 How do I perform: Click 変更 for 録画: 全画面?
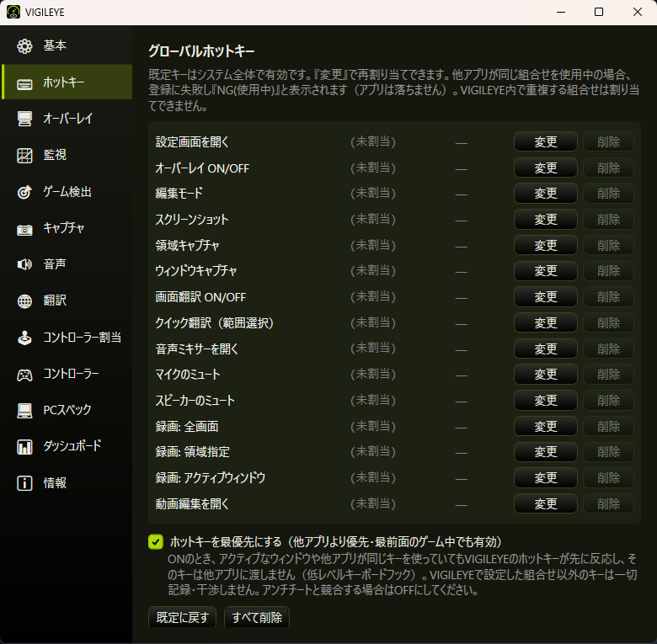click(546, 426)
